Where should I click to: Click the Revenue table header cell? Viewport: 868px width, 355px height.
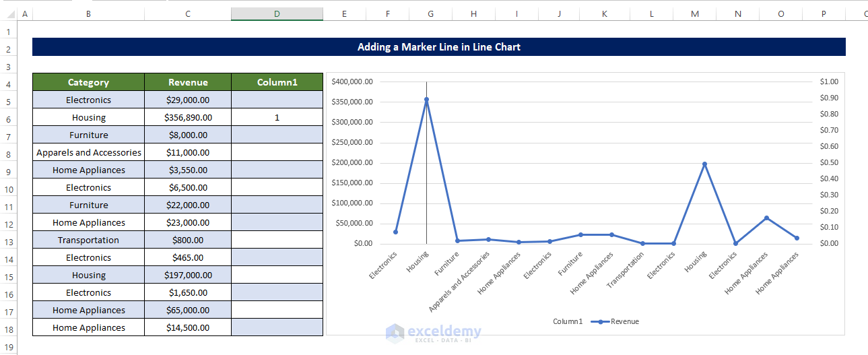pos(188,82)
